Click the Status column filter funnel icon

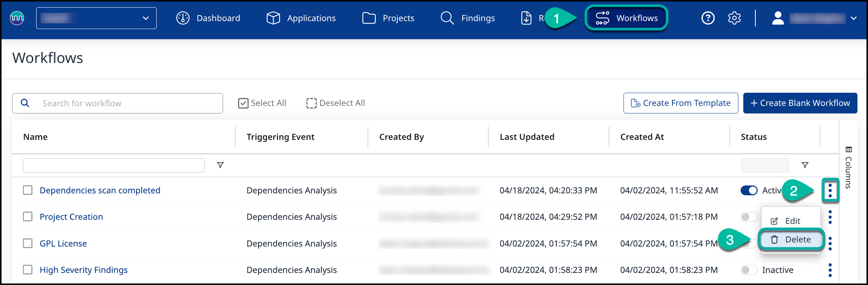pos(805,165)
